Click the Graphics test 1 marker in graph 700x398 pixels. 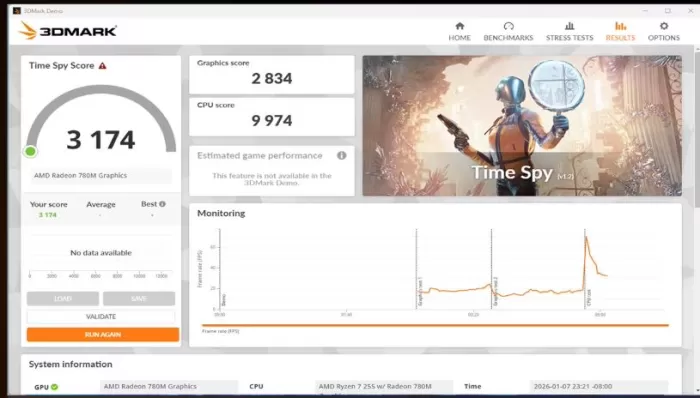[420, 292]
